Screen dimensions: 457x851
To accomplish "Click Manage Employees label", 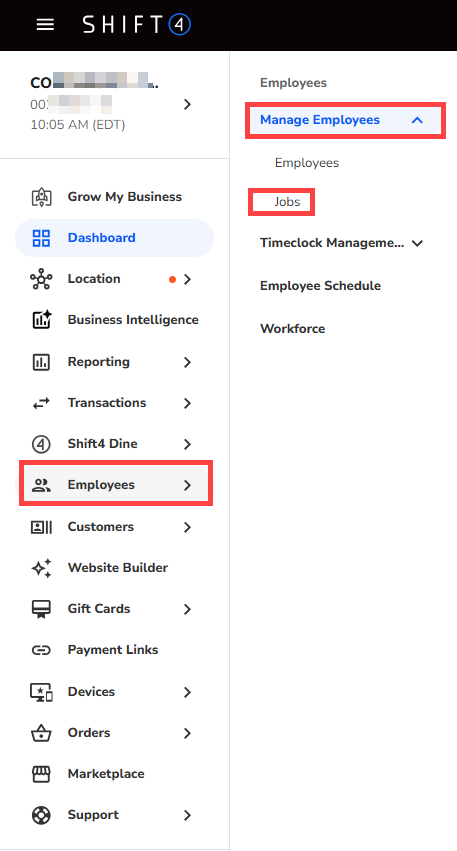I will (320, 120).
